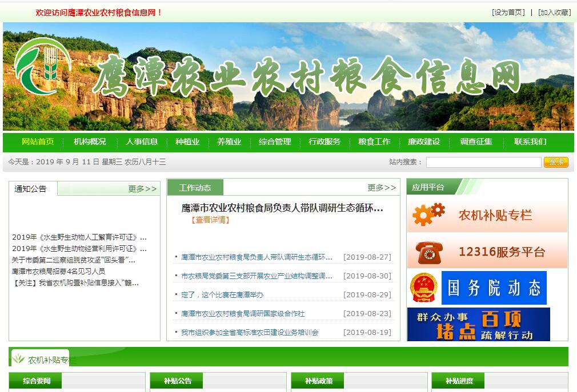Screen dimensions: 577x392
Task: Focus the 站内搜索 text field
Action: pyautogui.click(x=483, y=163)
